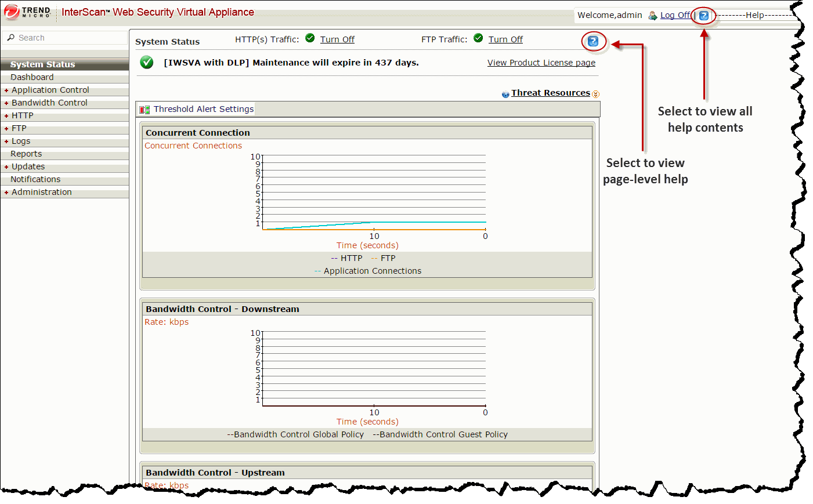Click the green check icon for FTP Traffic
This screenshot has width=813, height=504.
pos(478,39)
